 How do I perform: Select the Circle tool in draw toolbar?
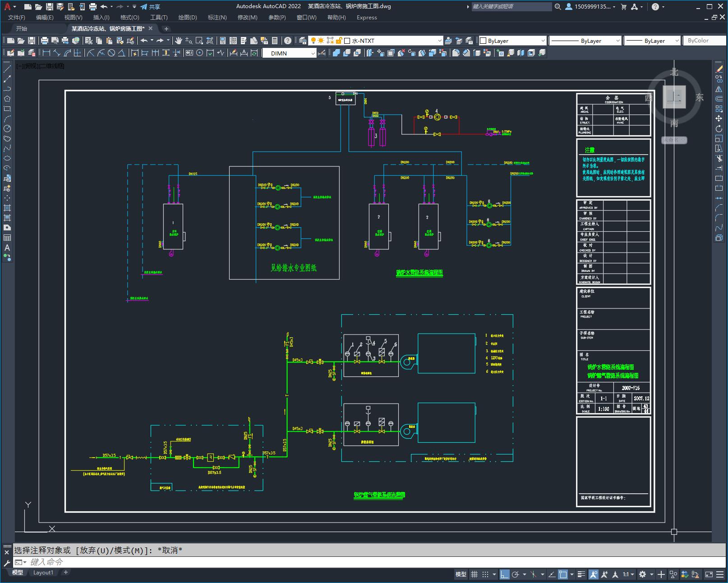pyautogui.click(x=7, y=129)
